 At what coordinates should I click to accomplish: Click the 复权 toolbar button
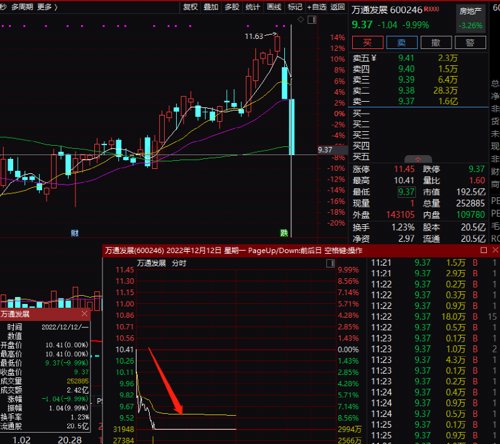tap(190, 7)
